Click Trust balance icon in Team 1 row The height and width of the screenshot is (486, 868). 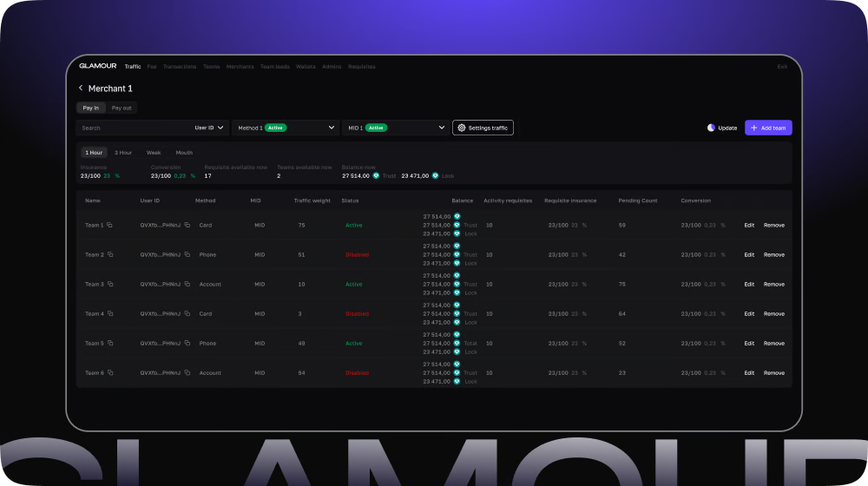pyautogui.click(x=457, y=226)
